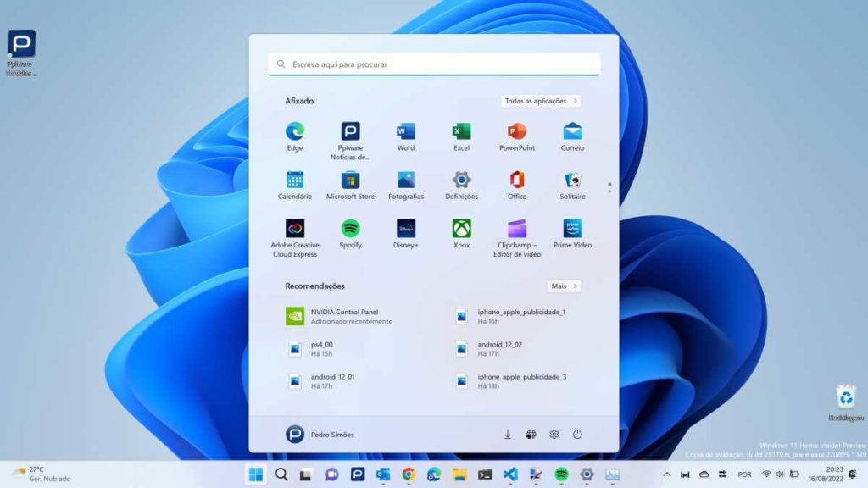Image resolution: width=868 pixels, height=488 pixels.
Task: Open Edge from pinned apps
Action: tap(294, 136)
